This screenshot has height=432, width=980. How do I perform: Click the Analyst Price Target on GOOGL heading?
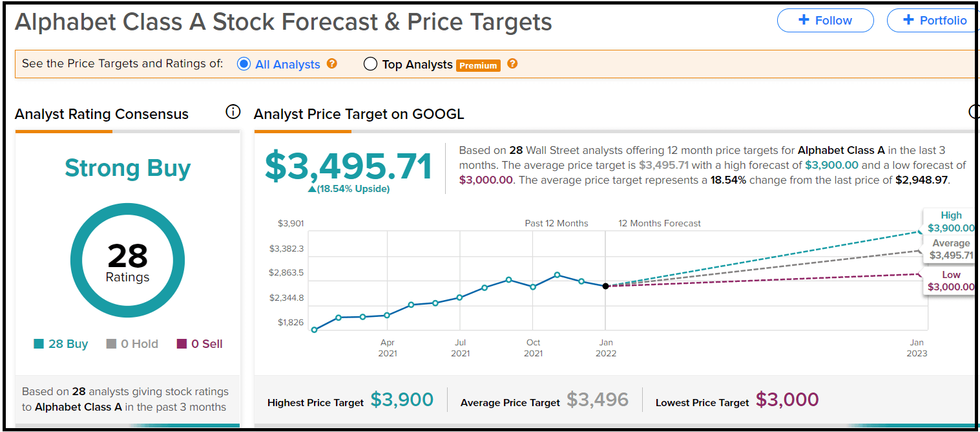359,114
